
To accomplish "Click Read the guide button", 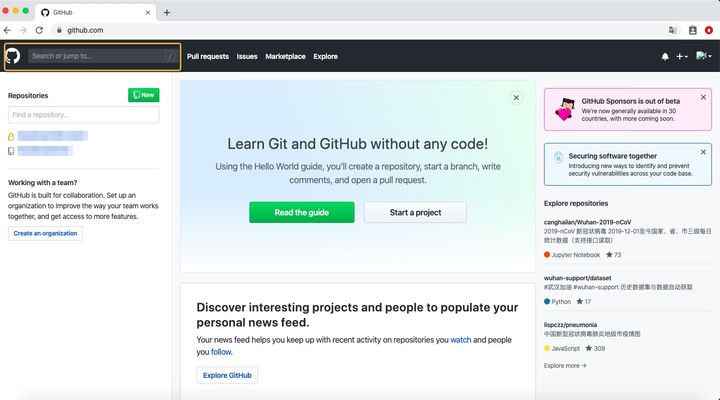I will tap(302, 212).
